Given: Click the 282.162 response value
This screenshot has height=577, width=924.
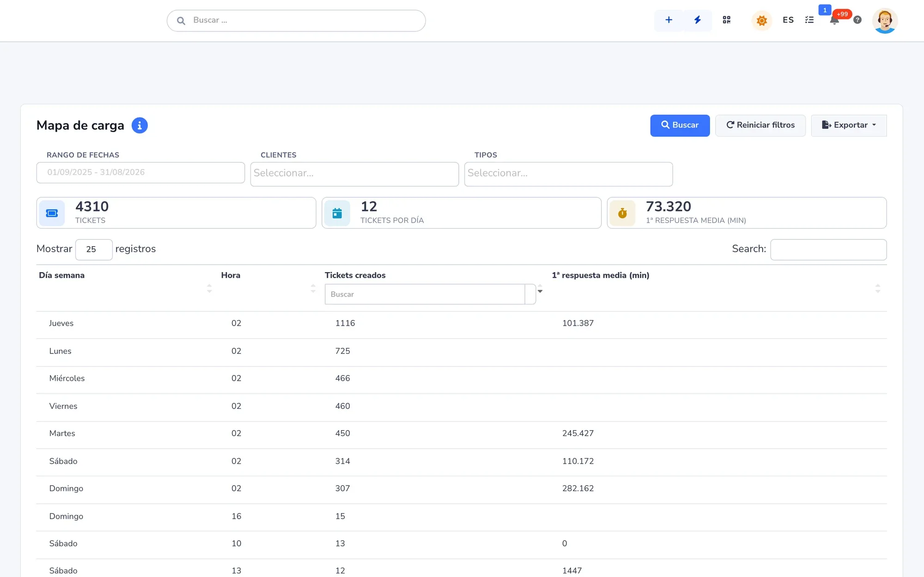Looking at the screenshot, I should pos(578,488).
